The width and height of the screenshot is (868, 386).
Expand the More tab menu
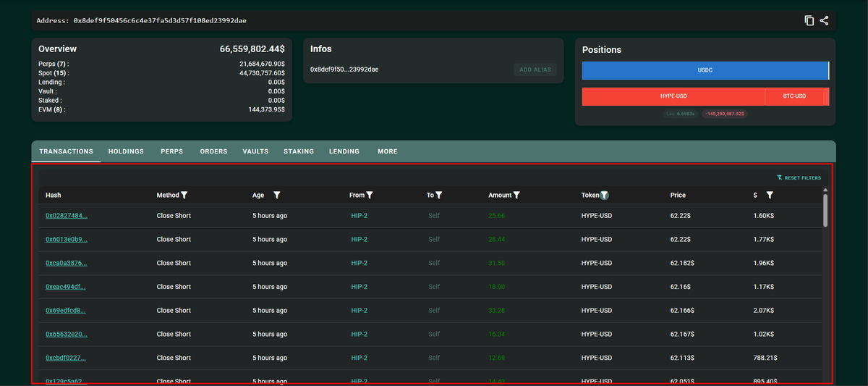(388, 151)
